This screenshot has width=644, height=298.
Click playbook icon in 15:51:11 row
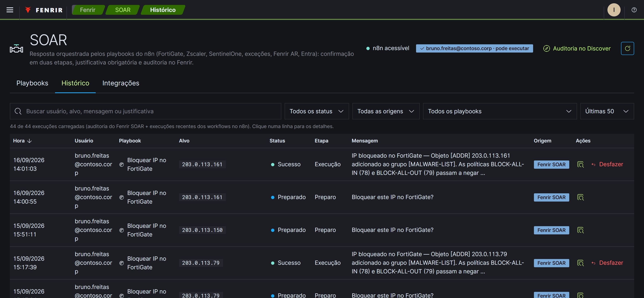click(x=122, y=230)
